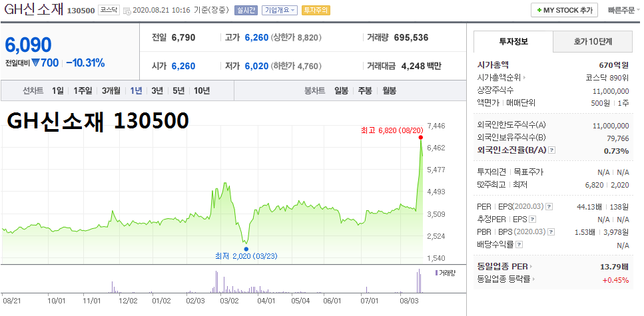Open 동일업종 등락률 link
Image resolution: width=644 pixels, height=316 pixels.
pyautogui.click(x=506, y=279)
